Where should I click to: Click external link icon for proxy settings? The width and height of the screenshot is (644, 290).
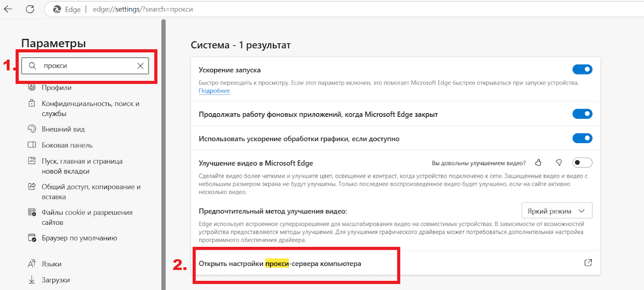coord(588,263)
